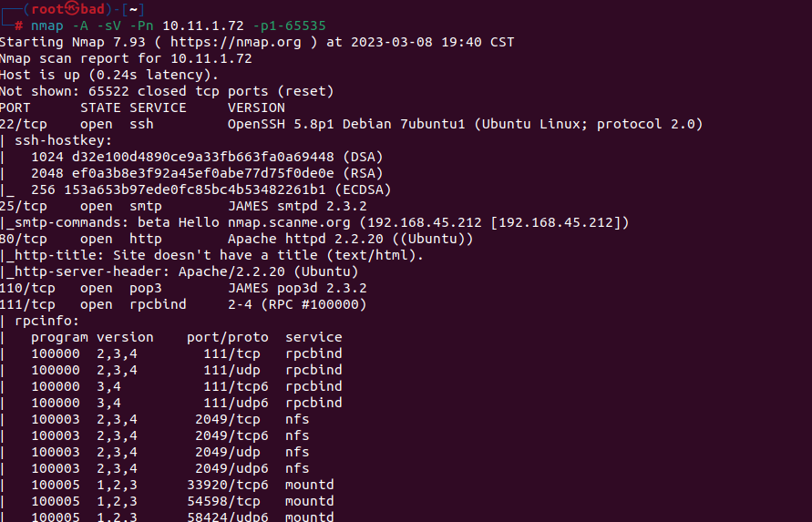Click the JAMES pop3d 2.3.2 text

pos(297,288)
